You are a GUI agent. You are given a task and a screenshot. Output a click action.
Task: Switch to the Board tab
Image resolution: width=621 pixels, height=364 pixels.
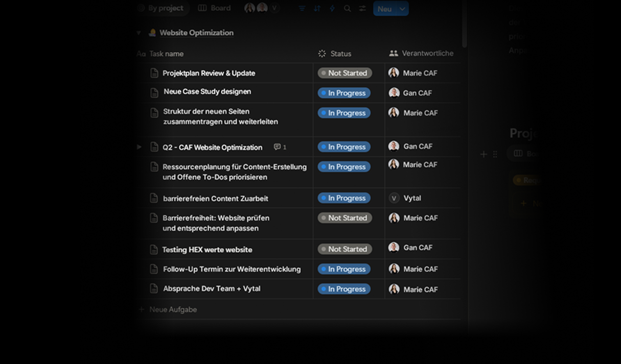tap(215, 8)
